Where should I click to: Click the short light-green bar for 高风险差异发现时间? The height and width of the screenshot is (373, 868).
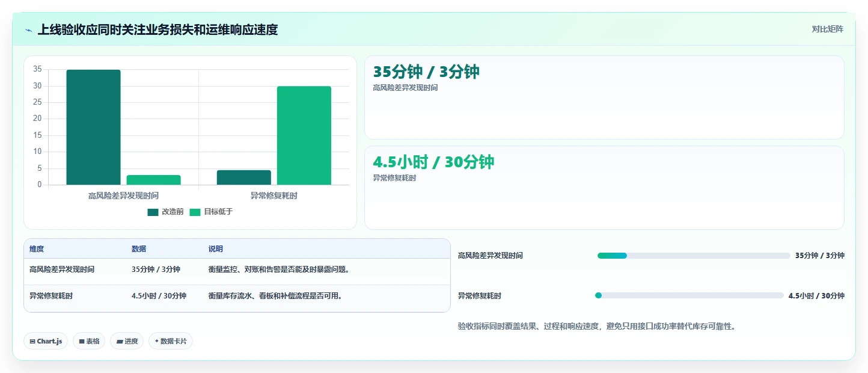tap(154, 180)
